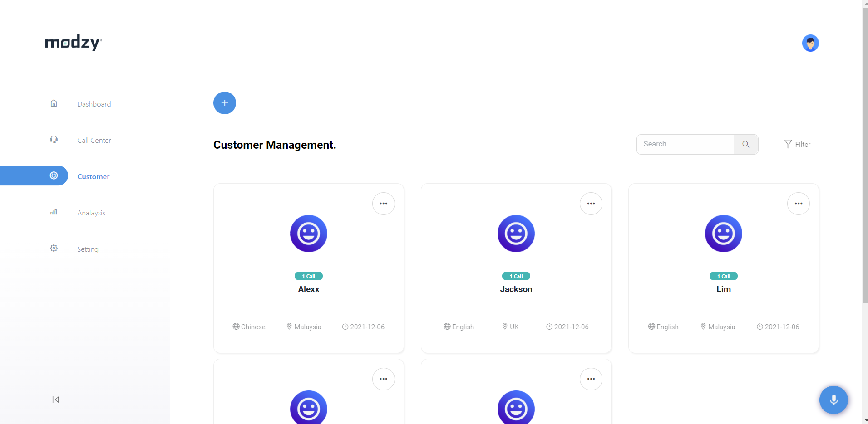The height and width of the screenshot is (424, 868).
Task: Click the page vertical scrollbar
Action: coord(865,155)
